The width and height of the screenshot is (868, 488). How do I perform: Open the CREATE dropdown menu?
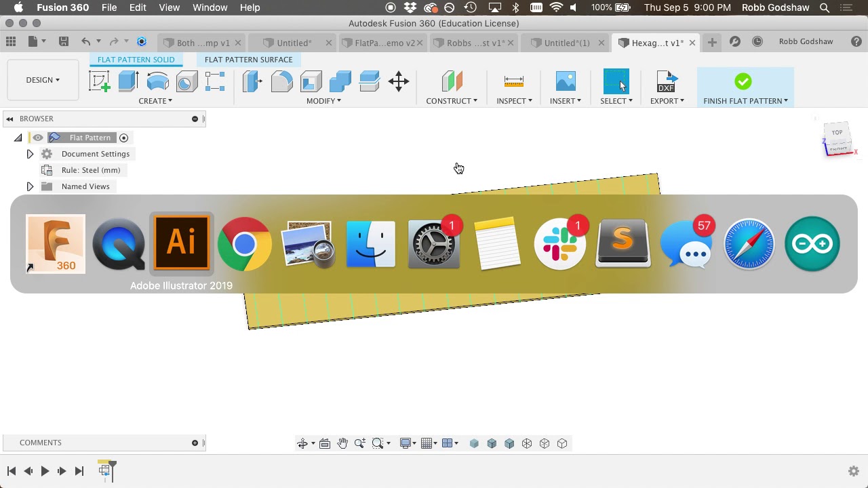(155, 101)
